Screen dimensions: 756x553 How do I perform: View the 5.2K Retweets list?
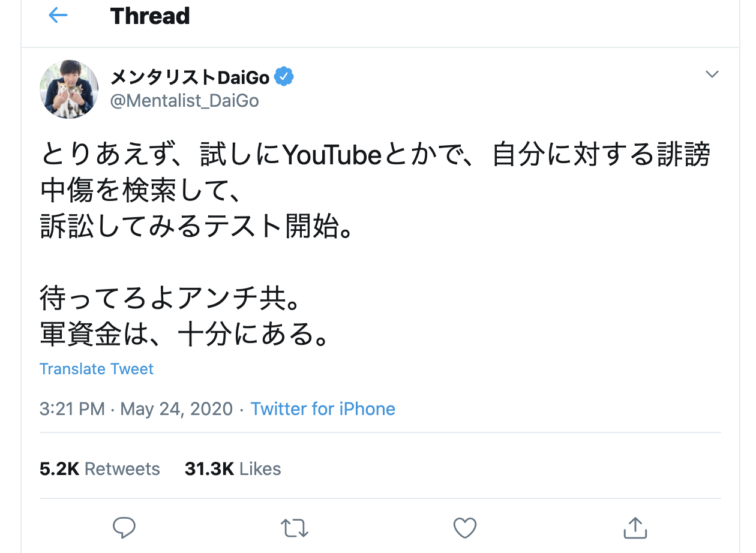[x=100, y=468]
